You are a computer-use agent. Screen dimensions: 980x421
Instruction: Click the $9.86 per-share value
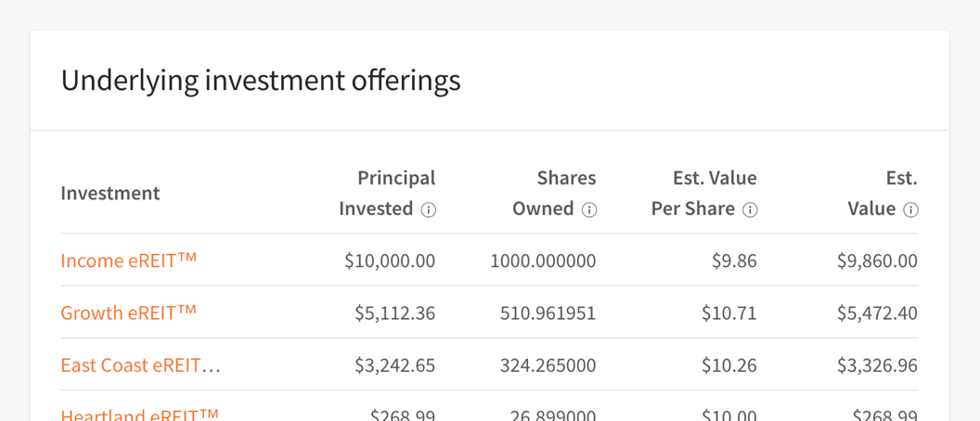734,261
